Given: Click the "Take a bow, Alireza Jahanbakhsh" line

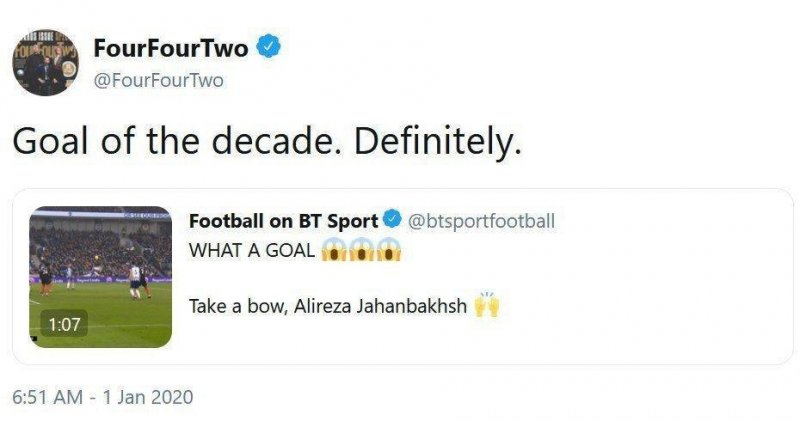Looking at the screenshot, I should [x=328, y=306].
